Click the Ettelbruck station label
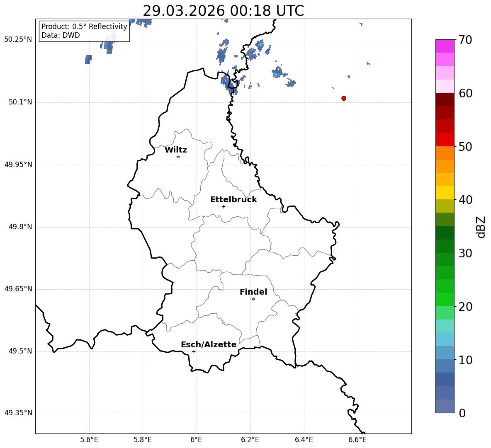491x448 pixels. (x=233, y=200)
